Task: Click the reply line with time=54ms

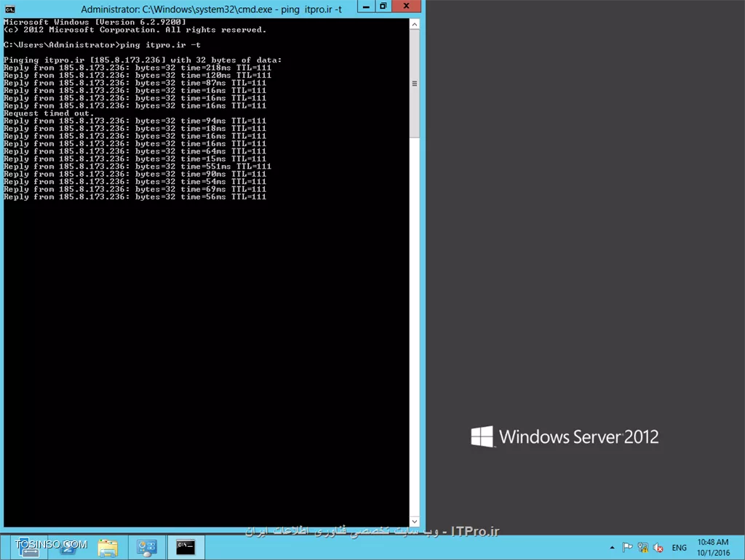Action: coord(135,181)
